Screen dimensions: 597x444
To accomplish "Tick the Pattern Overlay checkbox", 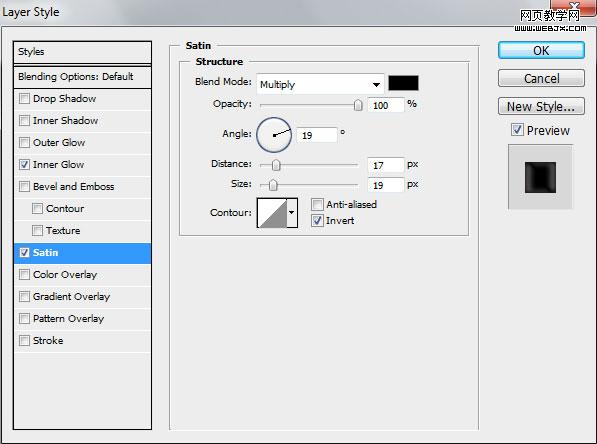I will (24, 318).
